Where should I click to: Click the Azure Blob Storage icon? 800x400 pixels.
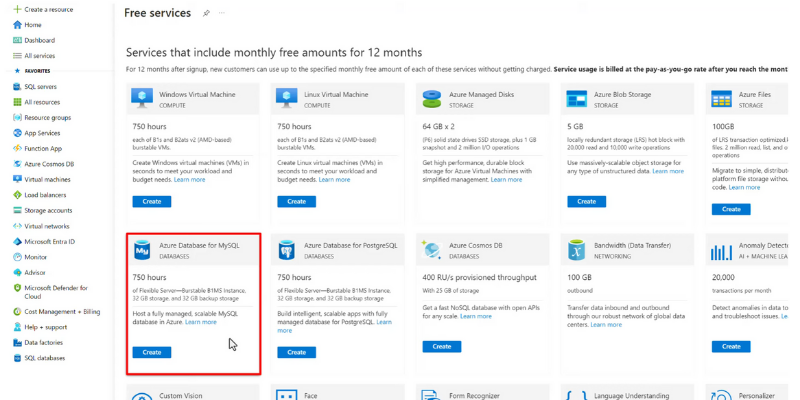point(577,99)
